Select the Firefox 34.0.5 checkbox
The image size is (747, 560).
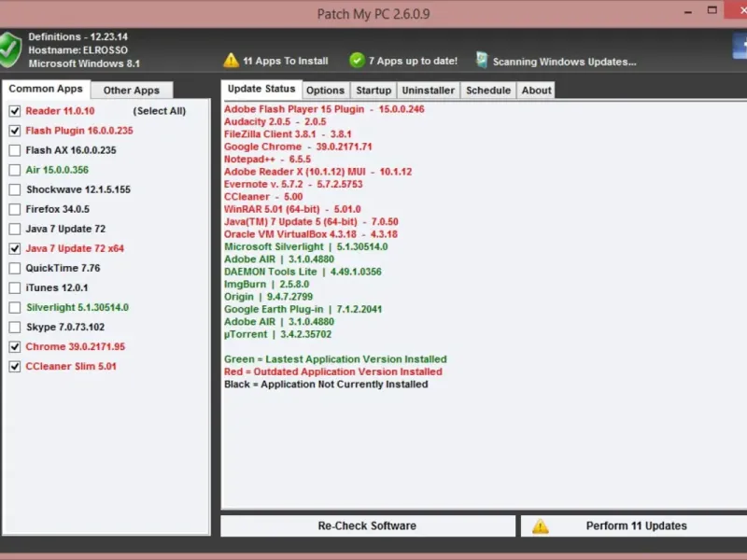(15, 209)
